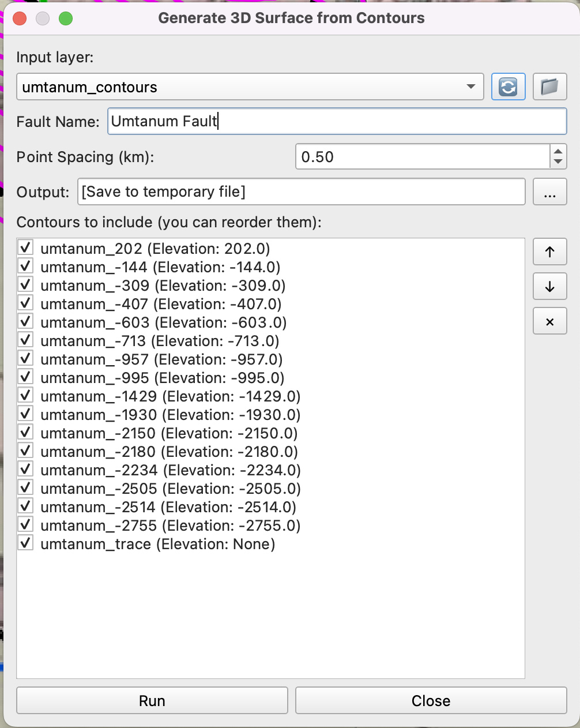Focus the Point Spacing value field
Screen dimensions: 580x728
423,157
